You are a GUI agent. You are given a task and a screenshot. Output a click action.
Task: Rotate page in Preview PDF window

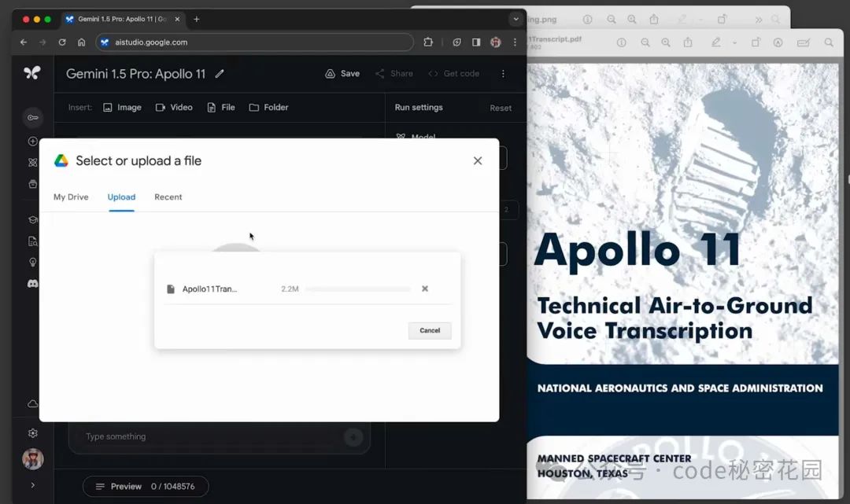pyautogui.click(x=756, y=42)
